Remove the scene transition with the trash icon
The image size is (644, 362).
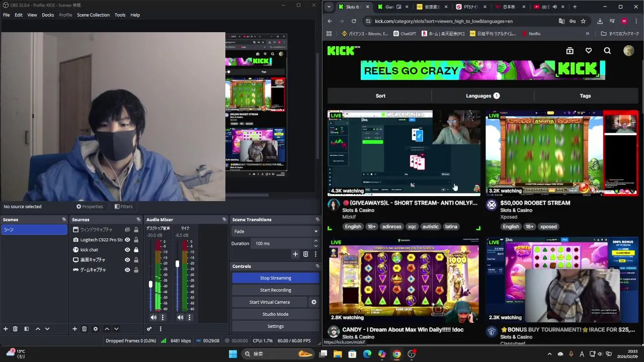[x=305, y=254]
